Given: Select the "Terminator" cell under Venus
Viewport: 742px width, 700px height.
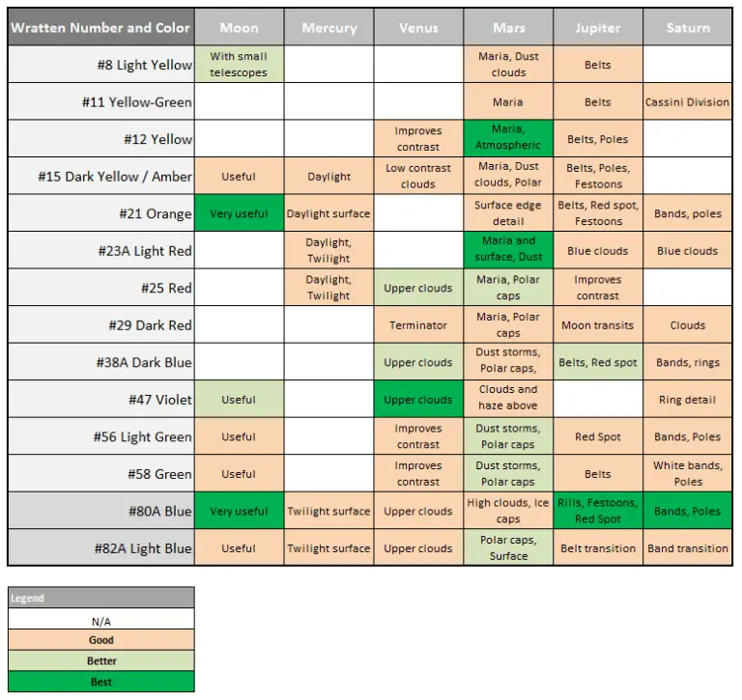Looking at the screenshot, I should 418,325.
